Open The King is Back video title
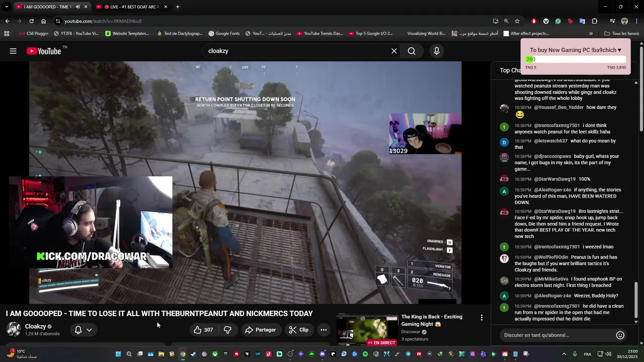Viewport: 644px width, 362px height. coord(432,320)
